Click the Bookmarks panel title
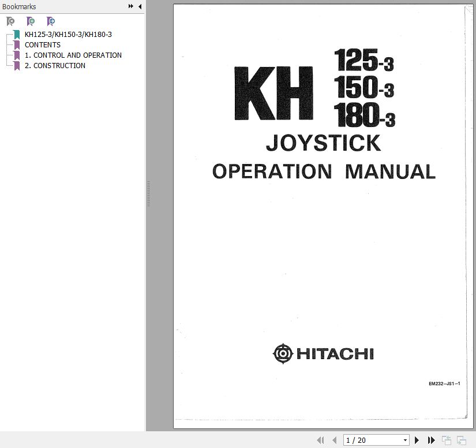 (x=19, y=6)
